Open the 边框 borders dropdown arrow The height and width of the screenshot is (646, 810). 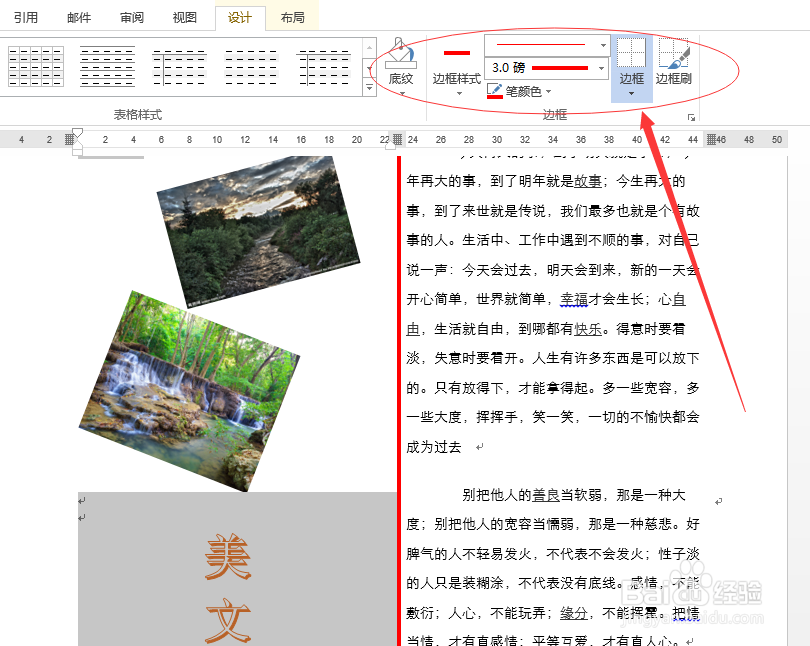pos(631,93)
